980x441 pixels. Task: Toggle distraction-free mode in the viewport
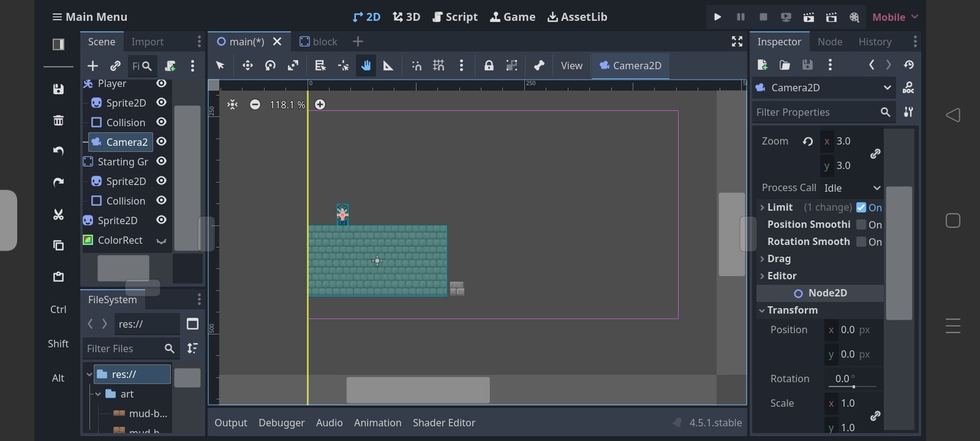pyautogui.click(x=737, y=42)
